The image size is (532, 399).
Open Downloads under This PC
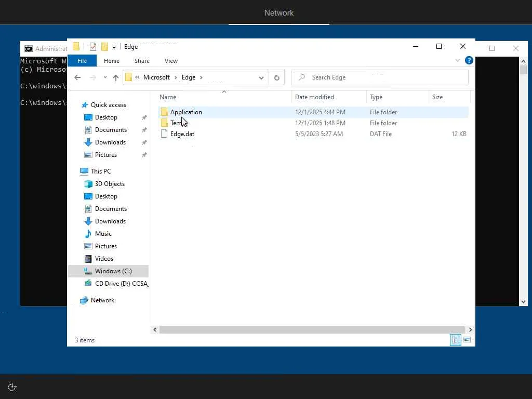pos(110,221)
